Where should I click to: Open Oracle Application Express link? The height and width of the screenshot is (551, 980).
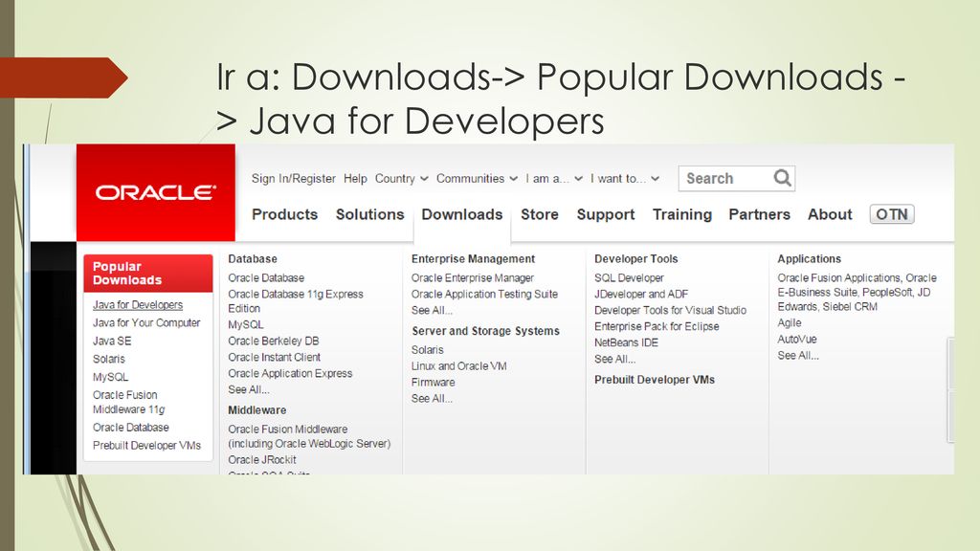click(290, 374)
